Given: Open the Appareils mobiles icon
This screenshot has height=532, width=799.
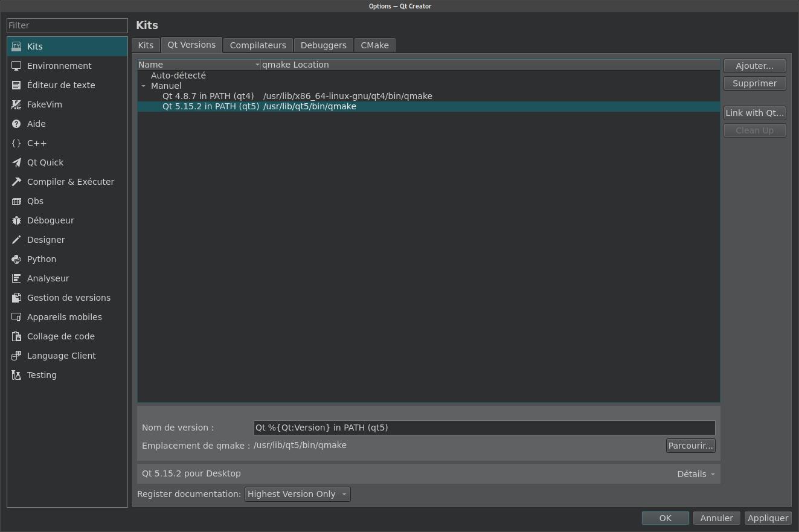Looking at the screenshot, I should click(16, 317).
